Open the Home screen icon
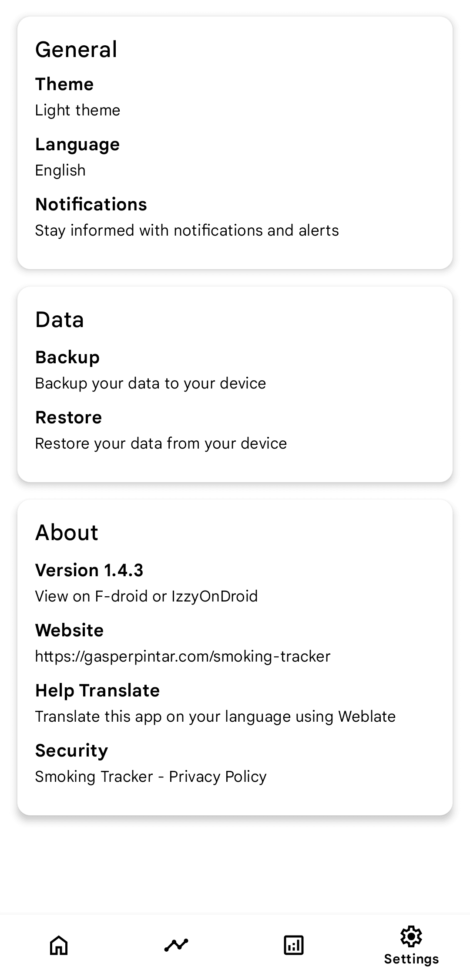Viewport: 470px width, 980px height. click(59, 945)
